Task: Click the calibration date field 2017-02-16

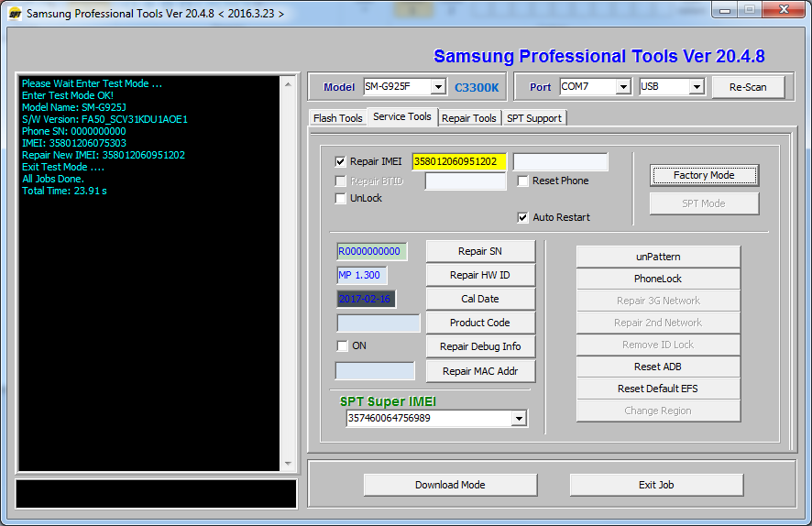Action: click(x=366, y=300)
